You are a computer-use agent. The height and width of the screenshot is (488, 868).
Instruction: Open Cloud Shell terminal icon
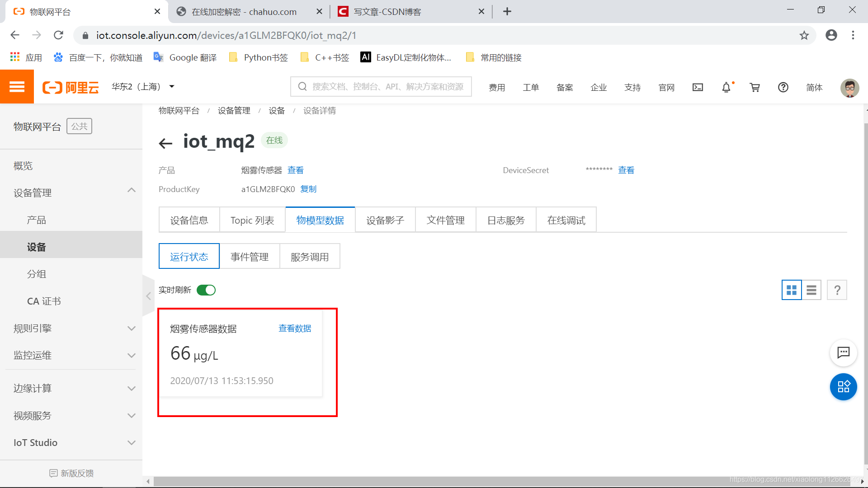click(x=698, y=87)
